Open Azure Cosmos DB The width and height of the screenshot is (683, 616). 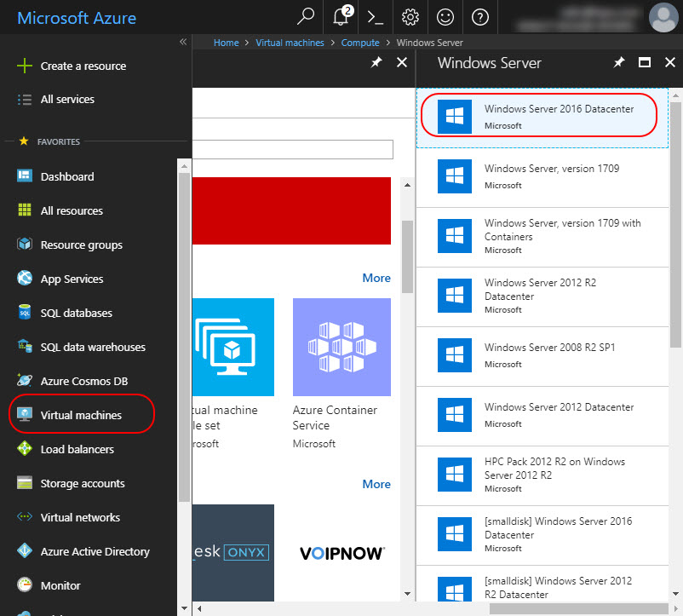[84, 381]
